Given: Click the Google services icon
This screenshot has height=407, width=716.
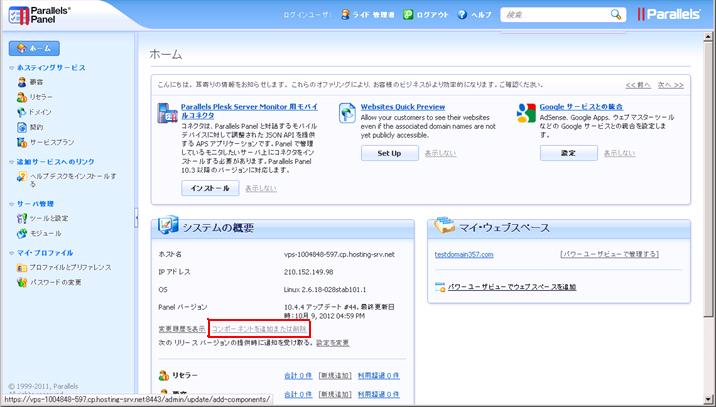Looking at the screenshot, I should [x=526, y=113].
